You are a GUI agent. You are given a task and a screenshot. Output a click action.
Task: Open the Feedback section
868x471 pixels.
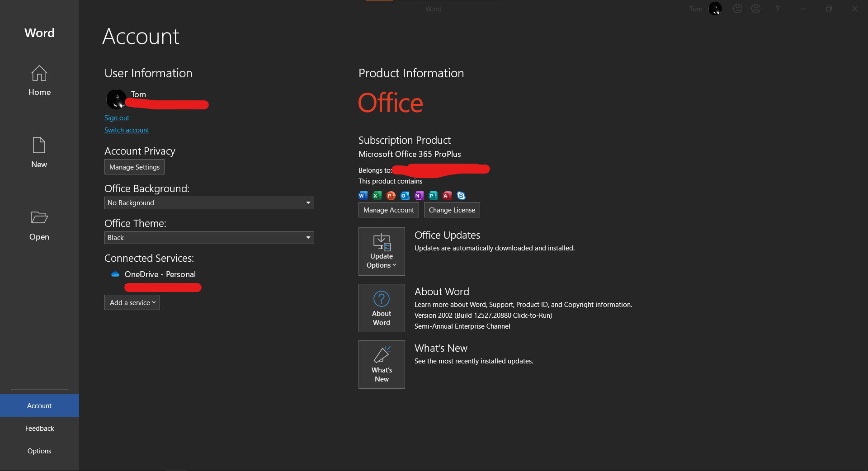pyautogui.click(x=39, y=428)
